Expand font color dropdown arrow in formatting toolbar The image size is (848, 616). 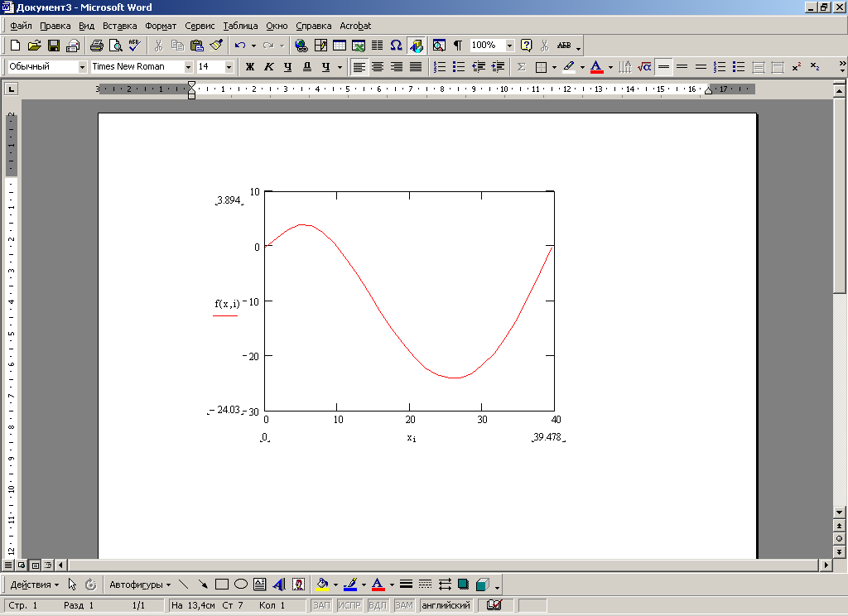610,67
